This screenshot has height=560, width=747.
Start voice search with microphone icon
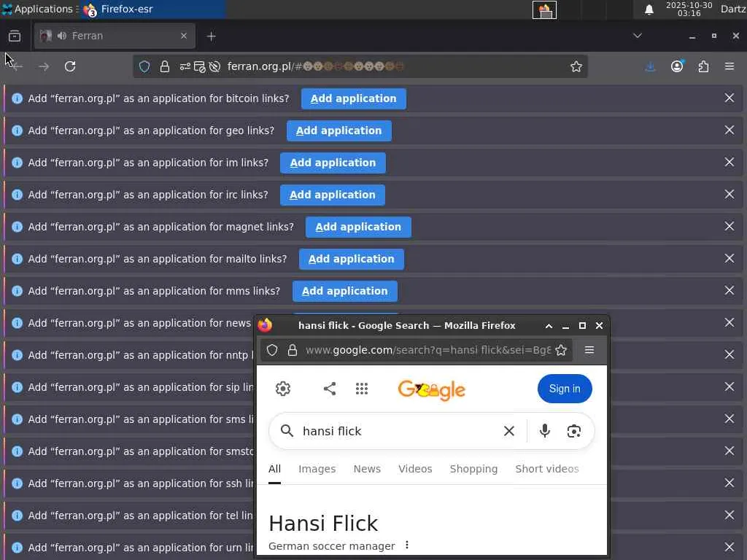pos(544,431)
